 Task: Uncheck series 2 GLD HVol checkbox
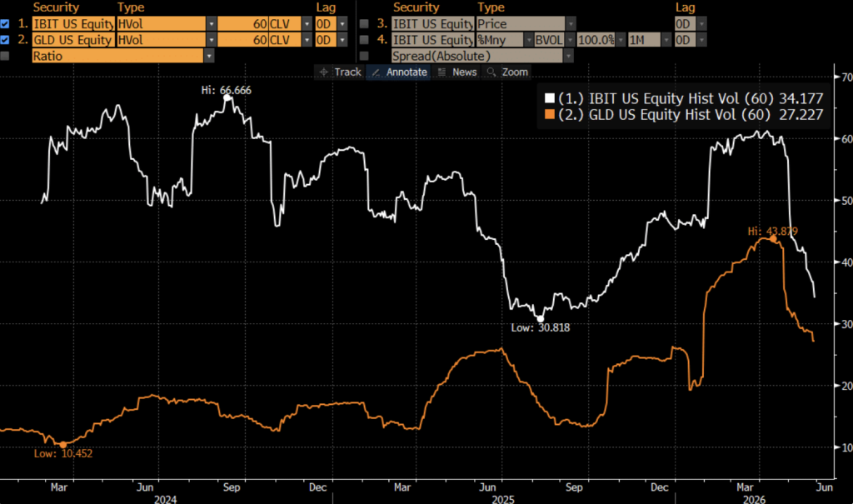(5, 40)
